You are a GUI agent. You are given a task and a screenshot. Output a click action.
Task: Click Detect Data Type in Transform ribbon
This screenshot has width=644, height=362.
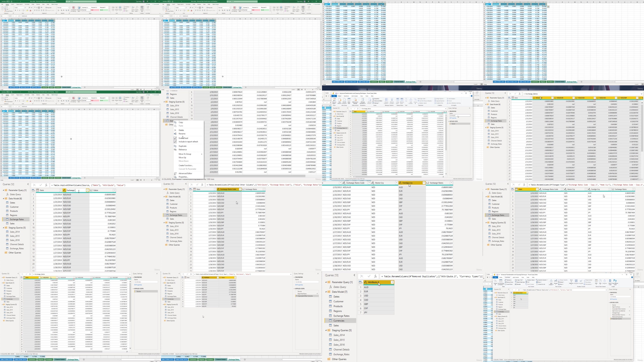(x=520, y=282)
